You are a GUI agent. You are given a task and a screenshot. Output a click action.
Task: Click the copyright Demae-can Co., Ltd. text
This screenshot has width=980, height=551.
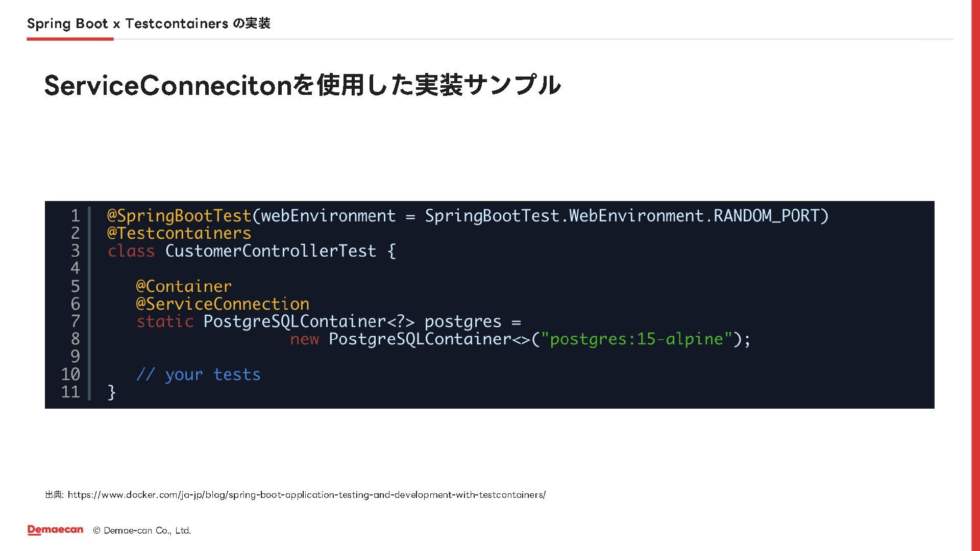(142, 531)
